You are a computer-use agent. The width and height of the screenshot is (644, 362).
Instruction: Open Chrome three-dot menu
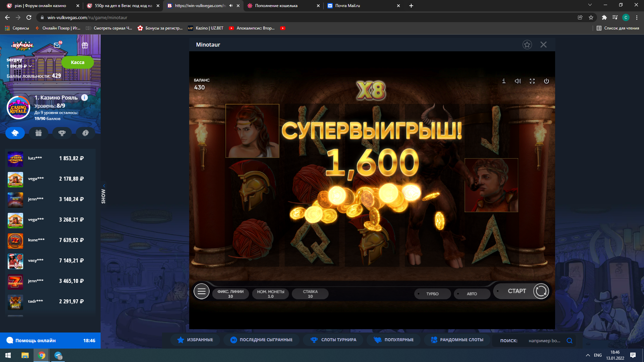pyautogui.click(x=637, y=17)
